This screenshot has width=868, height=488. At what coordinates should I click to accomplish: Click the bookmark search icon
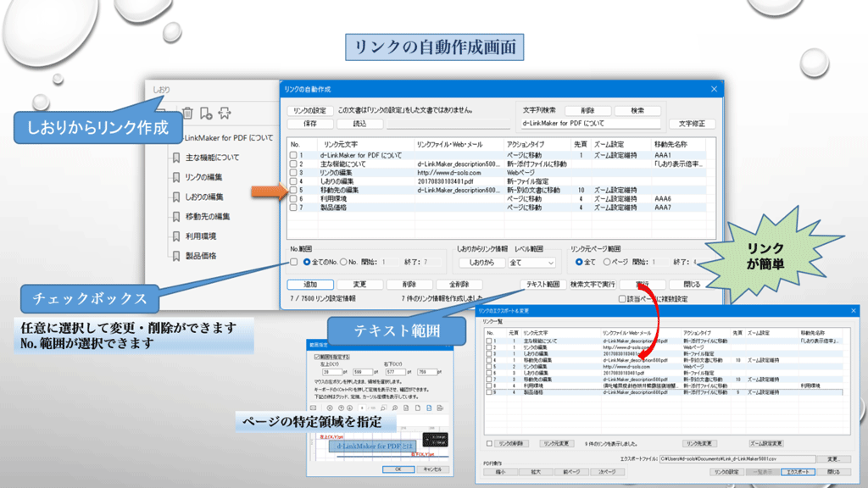point(225,113)
